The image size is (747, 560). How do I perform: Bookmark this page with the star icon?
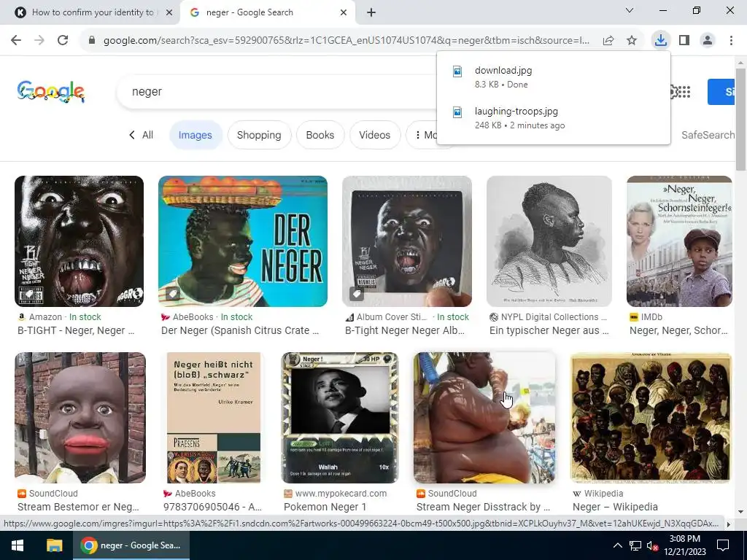(x=632, y=41)
